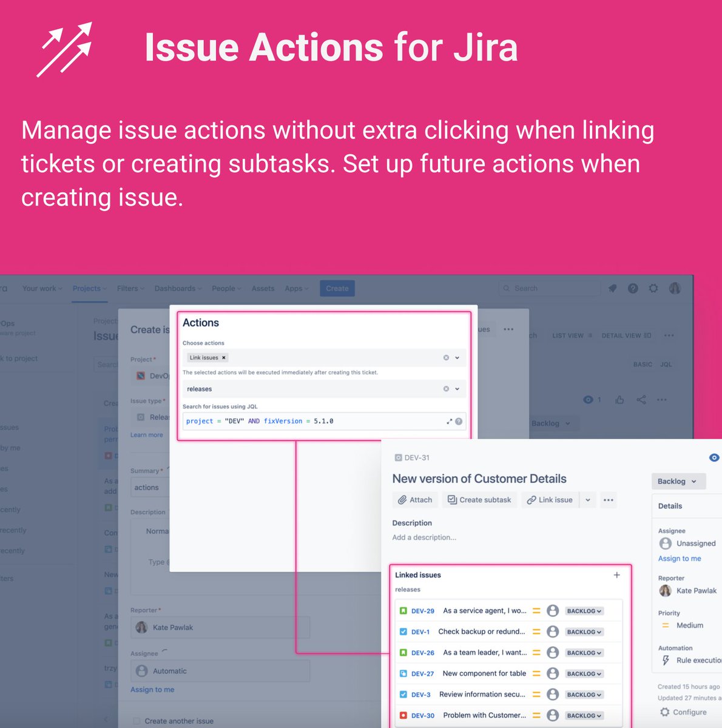Open the Backlog status dropdown for DEV-31
Image resolution: width=722 pixels, height=728 pixels.
coord(678,481)
